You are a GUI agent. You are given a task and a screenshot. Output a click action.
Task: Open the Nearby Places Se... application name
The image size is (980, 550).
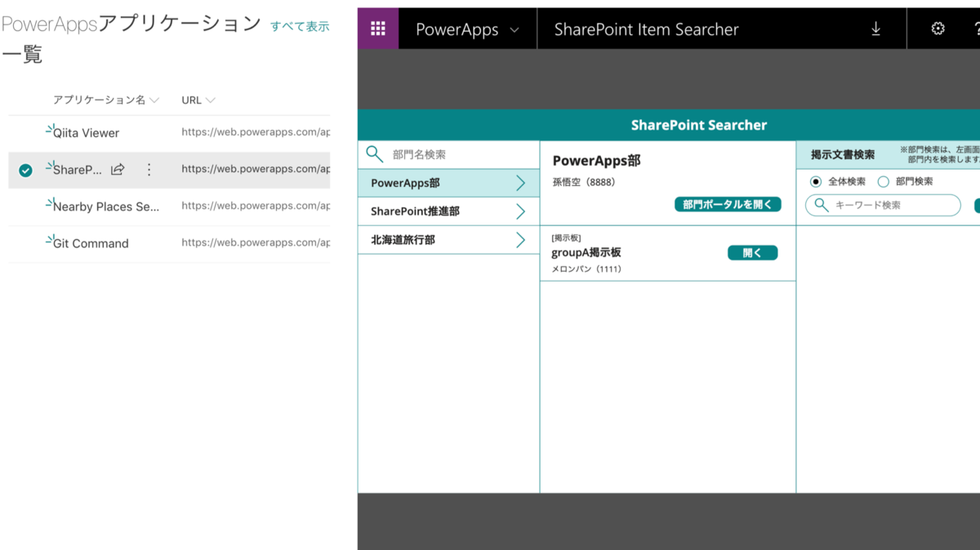pyautogui.click(x=106, y=206)
